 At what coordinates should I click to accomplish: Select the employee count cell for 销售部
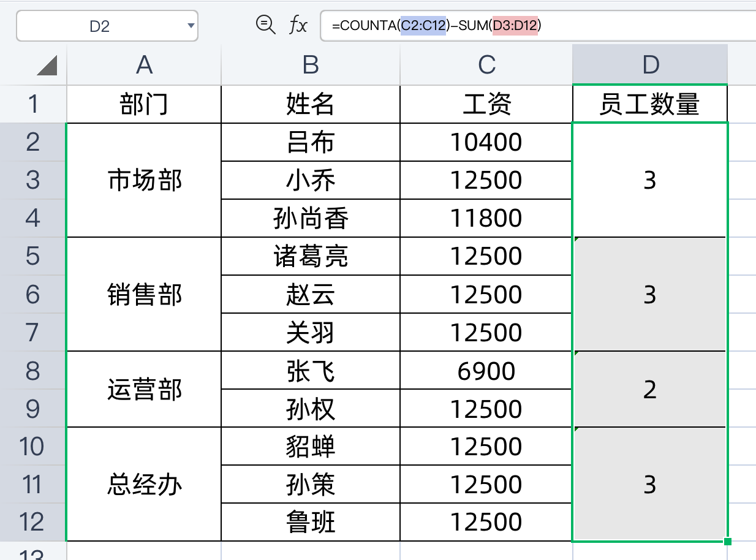click(x=650, y=294)
